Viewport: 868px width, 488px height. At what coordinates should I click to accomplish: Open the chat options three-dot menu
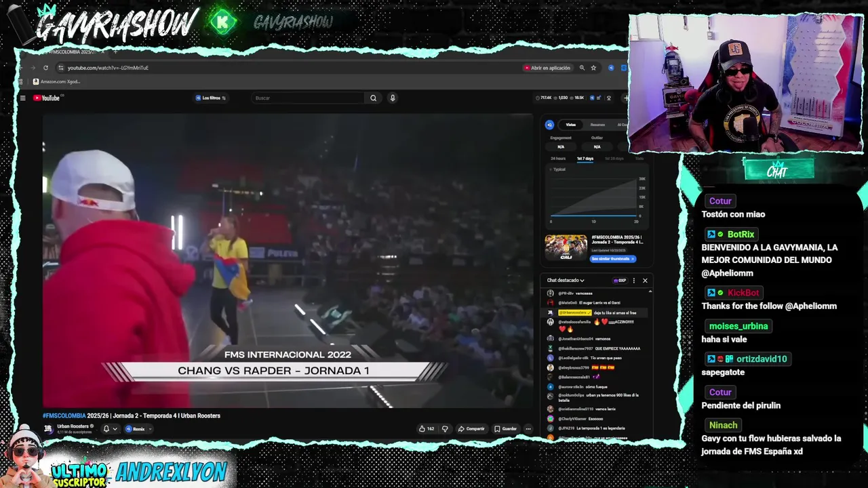tap(634, 280)
